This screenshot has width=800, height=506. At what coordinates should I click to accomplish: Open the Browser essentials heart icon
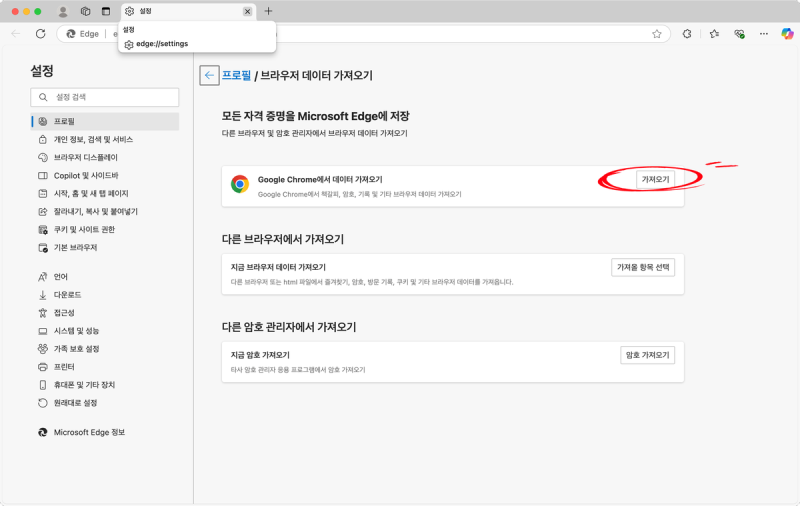pyautogui.click(x=739, y=34)
